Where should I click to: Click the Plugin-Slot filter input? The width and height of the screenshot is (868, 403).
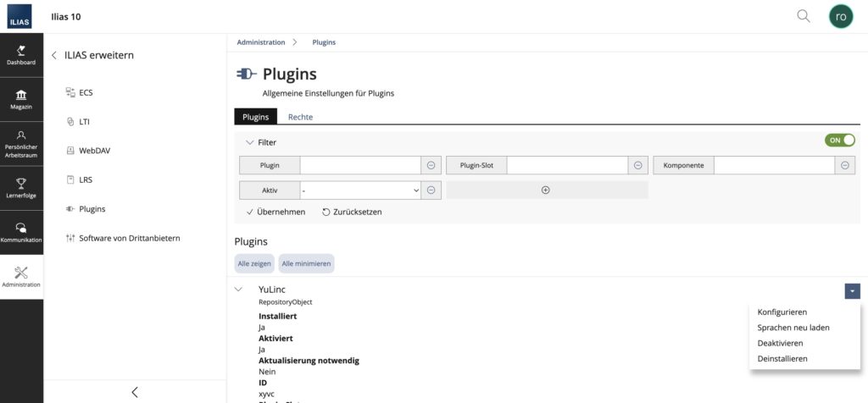click(x=567, y=166)
